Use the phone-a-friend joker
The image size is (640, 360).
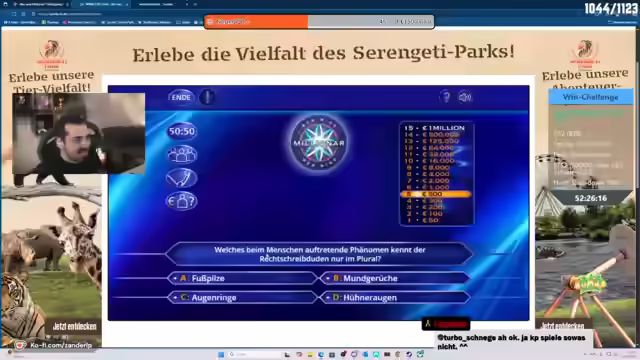point(182,178)
